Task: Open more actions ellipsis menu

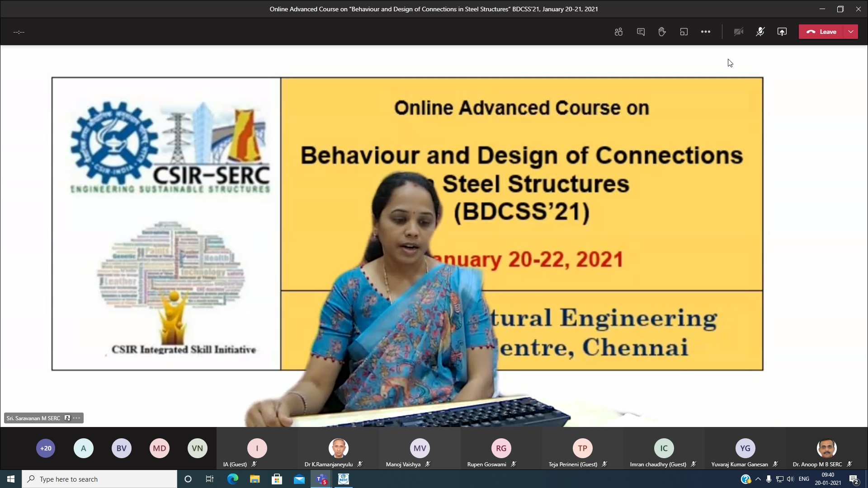Action: coord(706,32)
